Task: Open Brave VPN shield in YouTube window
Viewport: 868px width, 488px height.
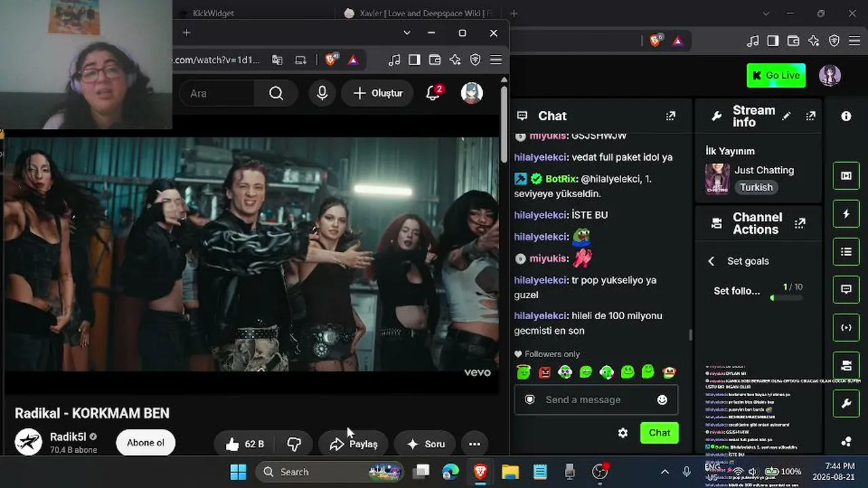Action: (x=475, y=60)
